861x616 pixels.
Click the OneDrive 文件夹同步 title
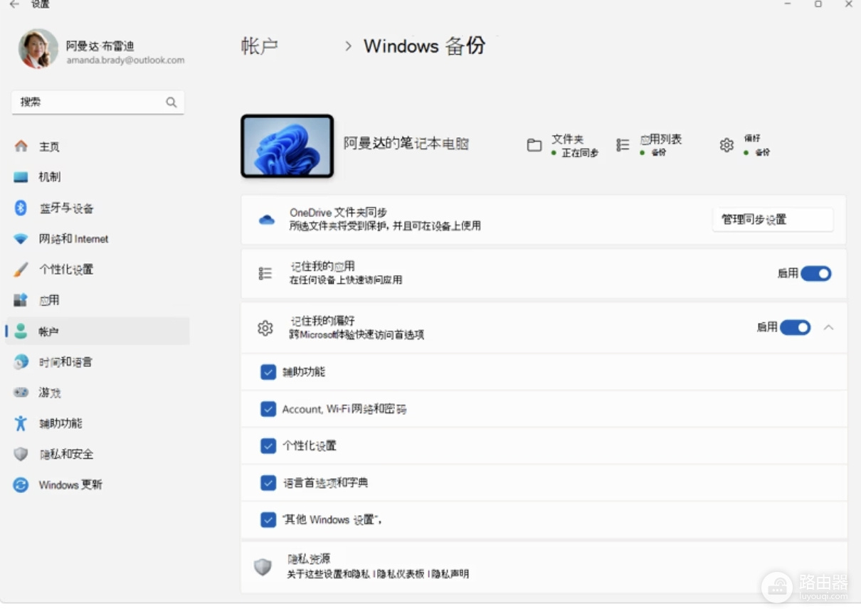pyautogui.click(x=338, y=213)
